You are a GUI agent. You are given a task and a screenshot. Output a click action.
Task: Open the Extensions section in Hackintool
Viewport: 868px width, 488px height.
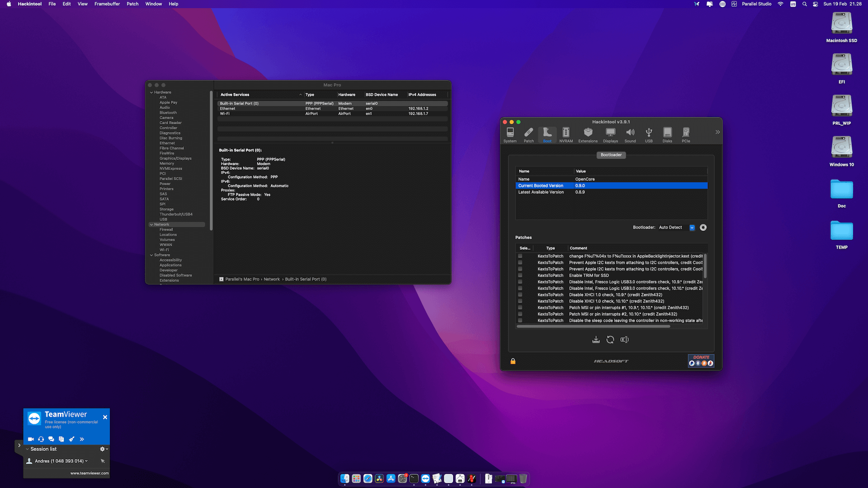tap(588, 135)
